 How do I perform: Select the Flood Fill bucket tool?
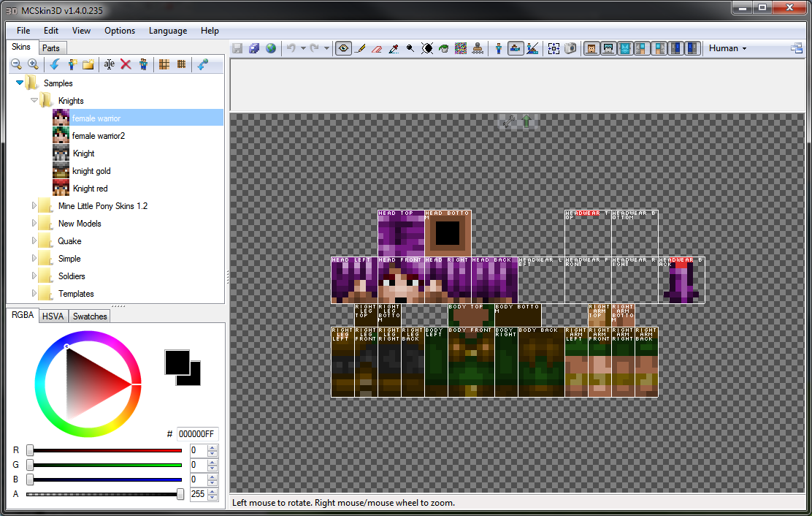(x=444, y=49)
